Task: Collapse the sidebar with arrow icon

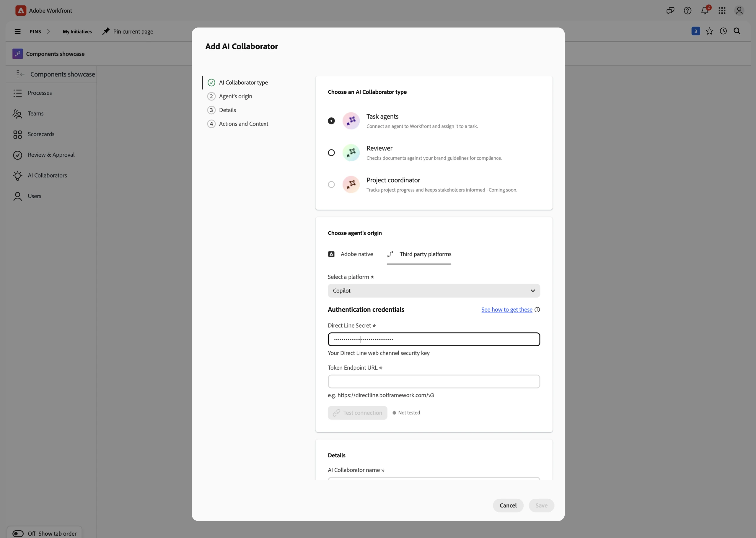Action: [x=21, y=74]
